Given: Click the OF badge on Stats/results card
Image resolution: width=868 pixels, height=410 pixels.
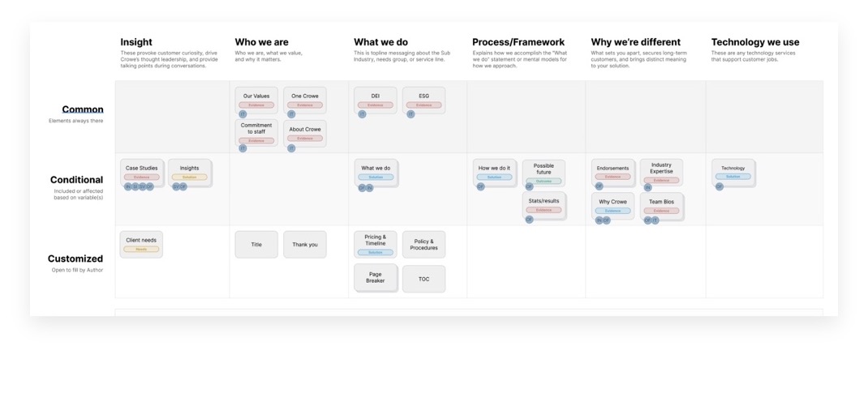Looking at the screenshot, I should (x=529, y=220).
